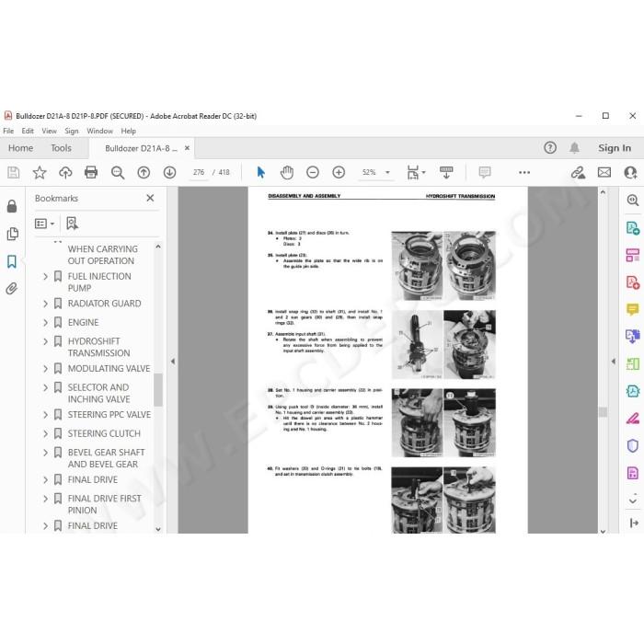Switch to the Home tab

[x=20, y=148]
